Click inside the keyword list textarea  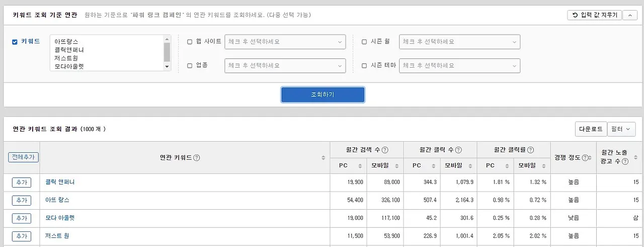pos(107,53)
